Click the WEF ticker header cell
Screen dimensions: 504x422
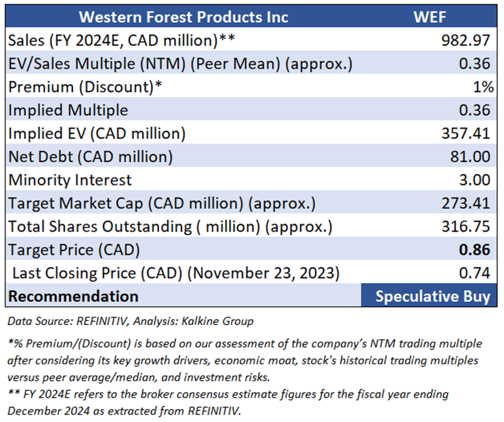[x=429, y=16]
